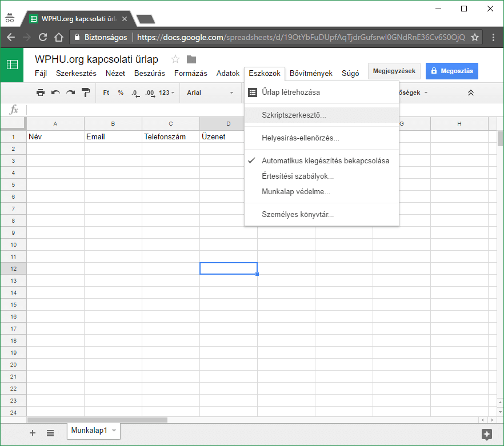Expand the 123 number format dropdown
504x446 pixels.
(167, 93)
